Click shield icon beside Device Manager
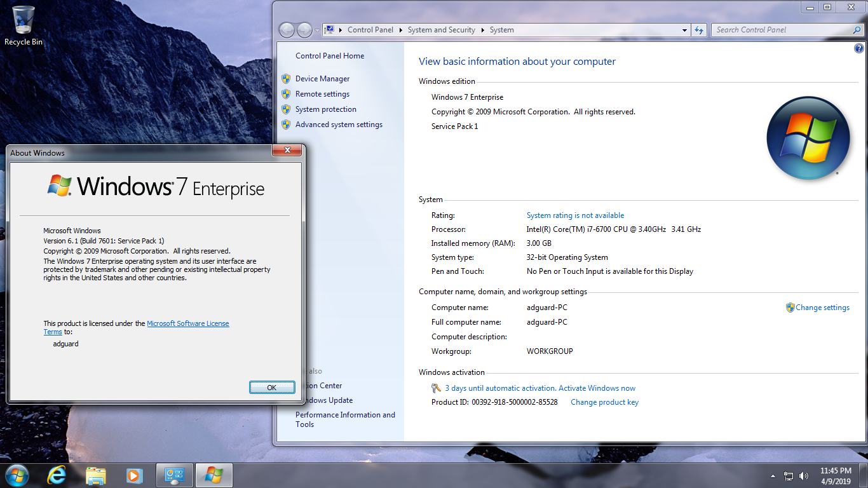Image resolution: width=868 pixels, height=488 pixels. (286, 79)
